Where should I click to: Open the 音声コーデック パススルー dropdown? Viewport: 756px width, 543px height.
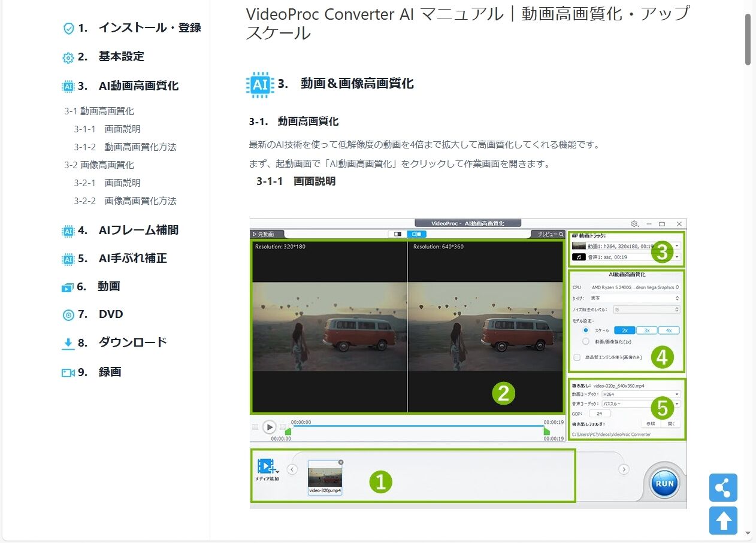click(641, 404)
